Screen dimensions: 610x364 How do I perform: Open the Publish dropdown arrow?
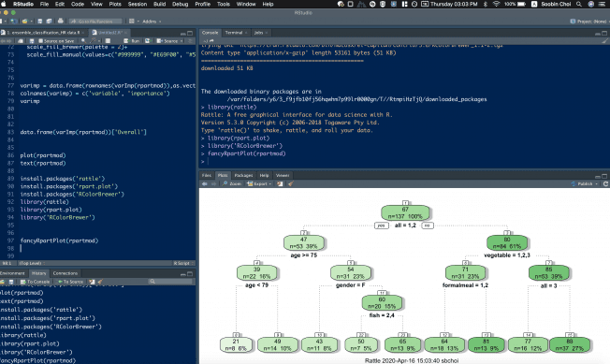(x=596, y=183)
